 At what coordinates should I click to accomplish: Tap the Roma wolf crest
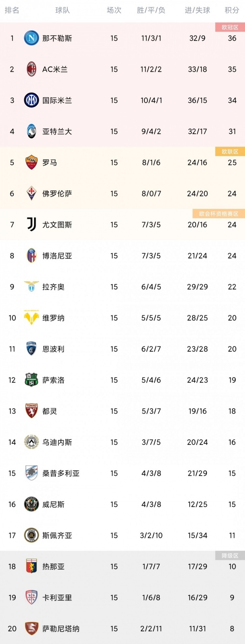(31, 162)
